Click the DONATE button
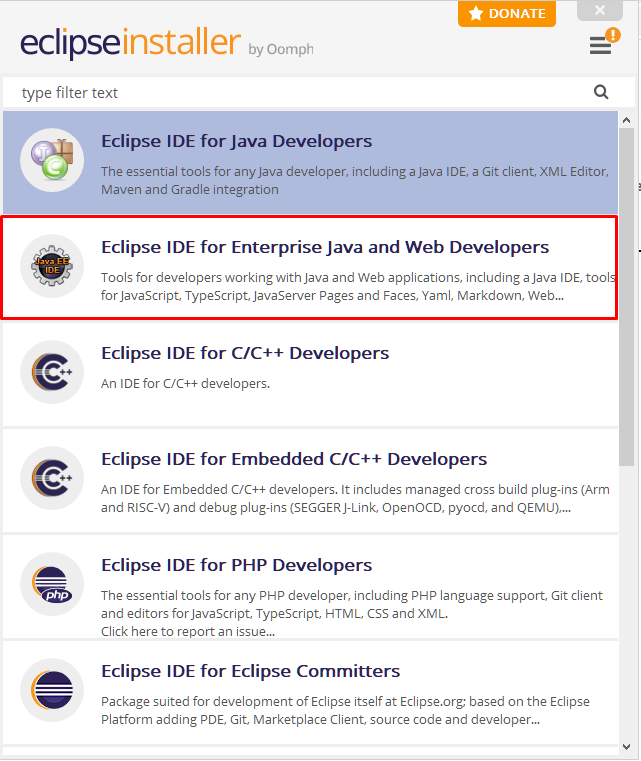Image resolution: width=641 pixels, height=761 pixels. pos(507,14)
